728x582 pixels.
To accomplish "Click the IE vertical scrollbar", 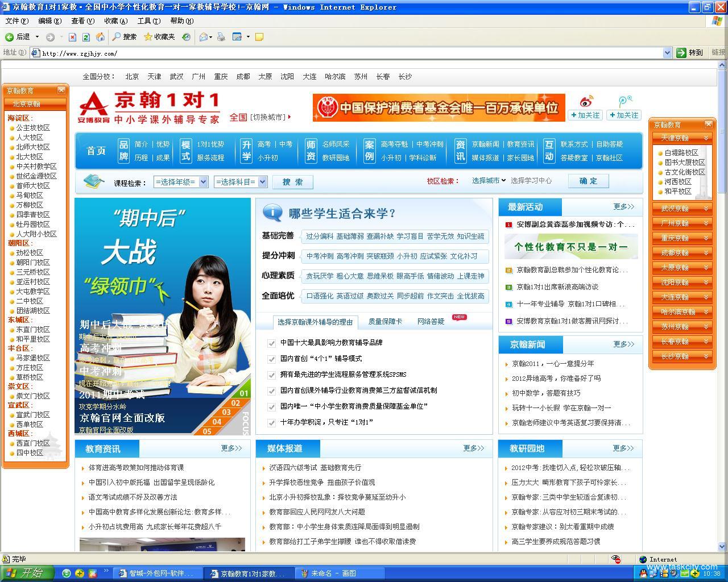I will point(723,307).
